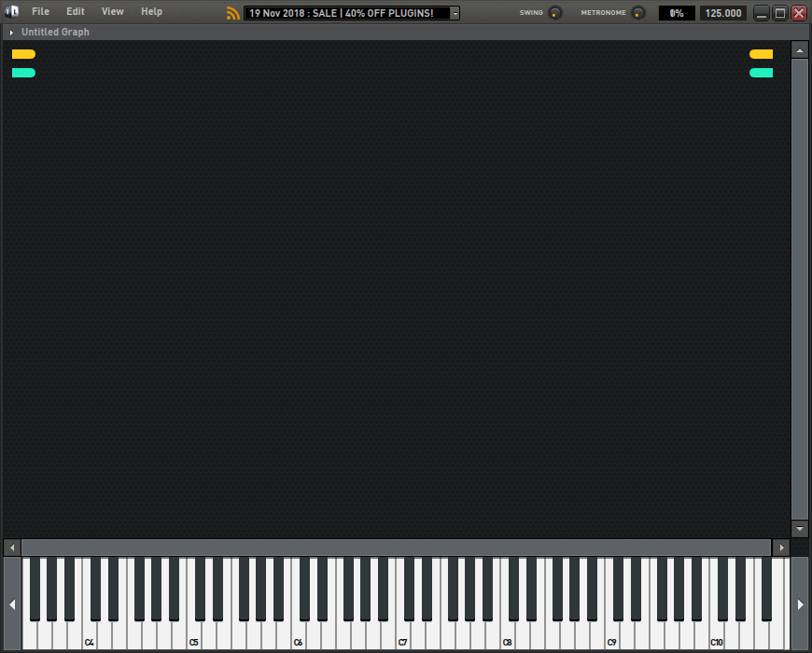Click the right yellow audio output pin

point(761,54)
